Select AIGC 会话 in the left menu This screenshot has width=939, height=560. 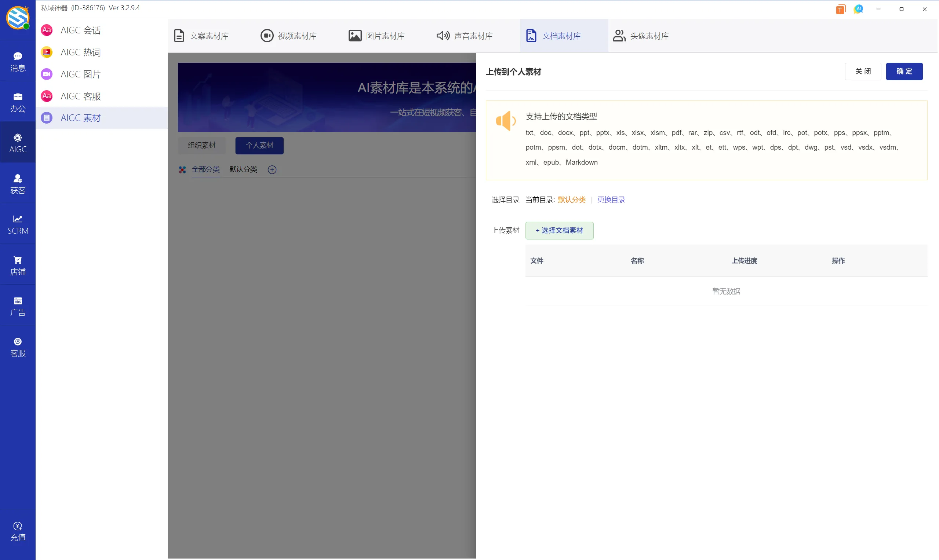point(80,30)
